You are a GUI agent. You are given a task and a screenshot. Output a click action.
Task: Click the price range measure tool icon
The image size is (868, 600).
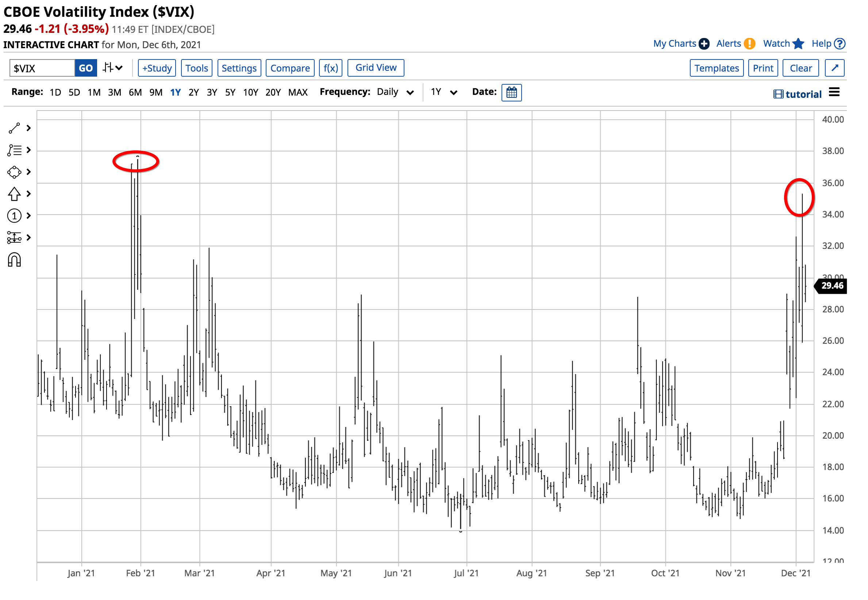[x=14, y=238]
